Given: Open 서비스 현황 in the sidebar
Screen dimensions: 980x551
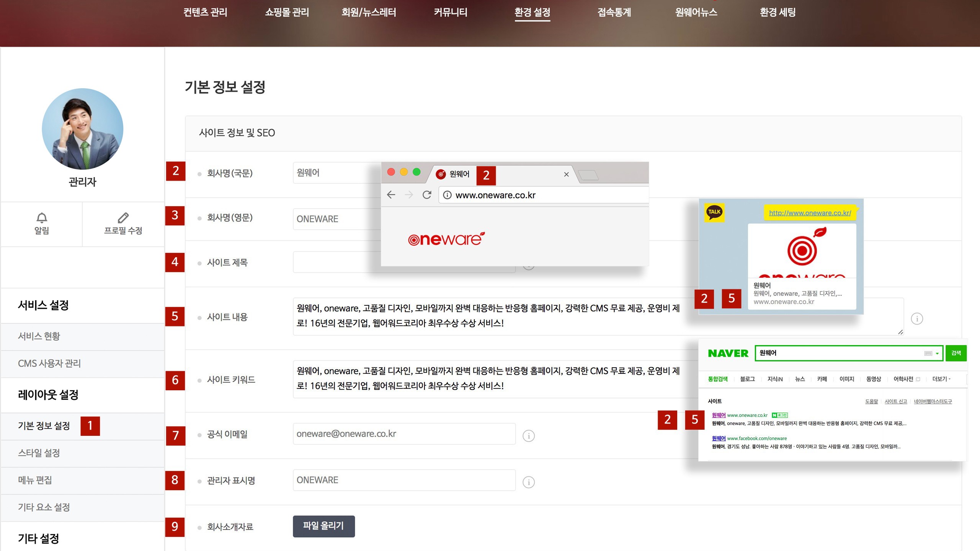Looking at the screenshot, I should point(82,336).
